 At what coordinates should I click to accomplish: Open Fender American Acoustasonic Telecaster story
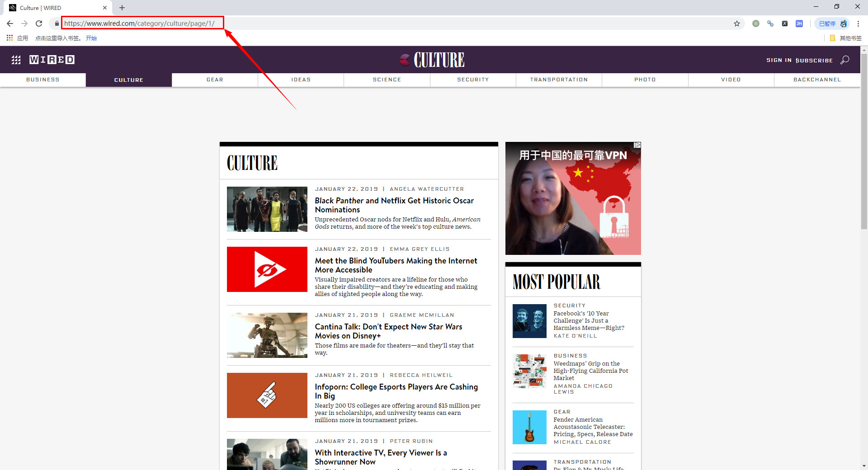[x=593, y=427]
